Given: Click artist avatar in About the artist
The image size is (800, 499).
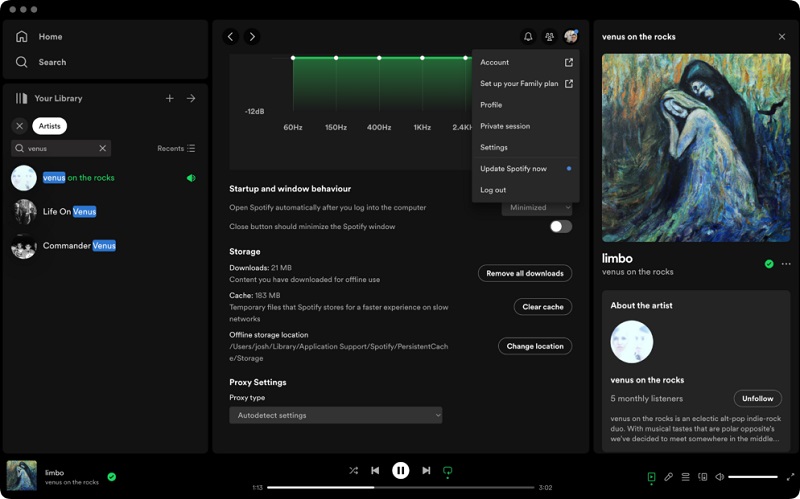Looking at the screenshot, I should 632,342.
